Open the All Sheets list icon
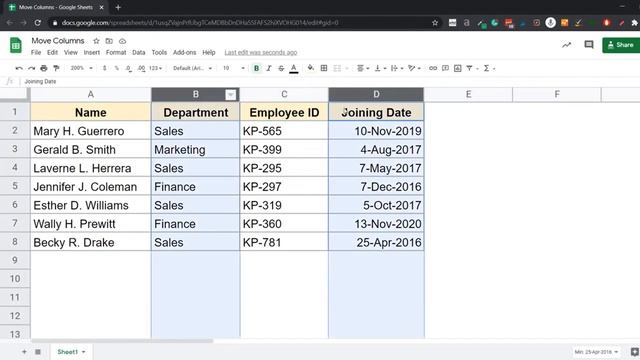This screenshot has width=640, height=360. click(38, 351)
